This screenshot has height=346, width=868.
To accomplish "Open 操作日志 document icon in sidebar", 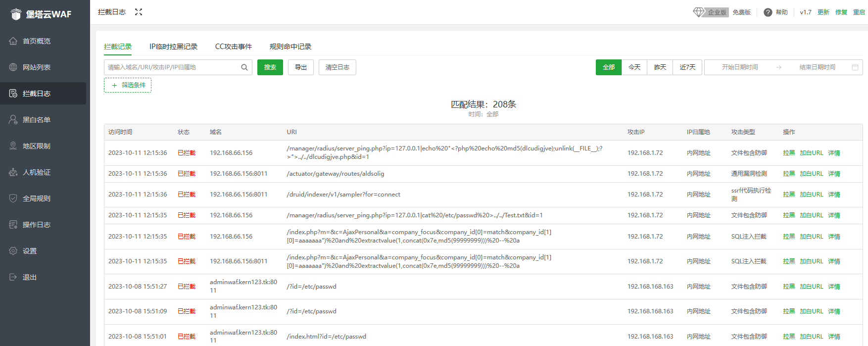I will point(13,225).
